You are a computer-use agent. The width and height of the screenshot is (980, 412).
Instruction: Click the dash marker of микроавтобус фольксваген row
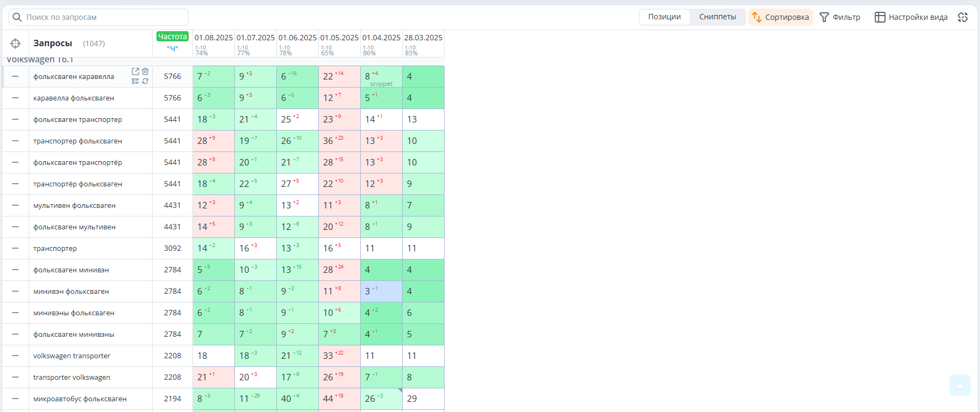(16, 399)
